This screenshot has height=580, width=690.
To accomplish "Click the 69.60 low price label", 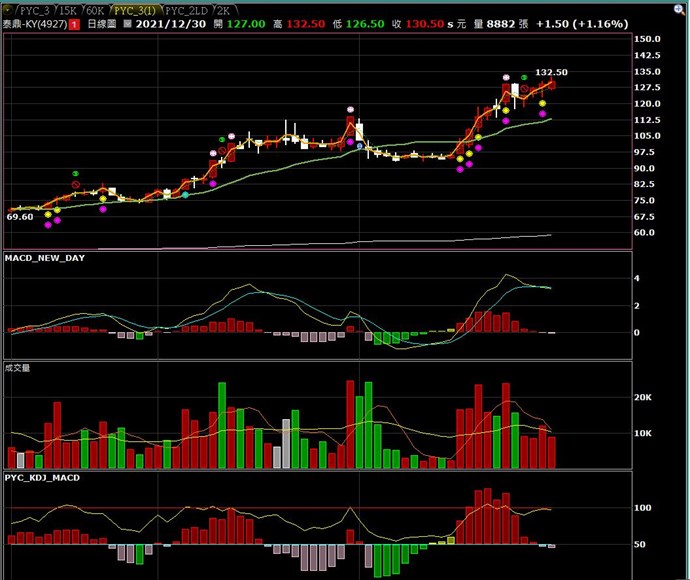I will tap(20, 216).
